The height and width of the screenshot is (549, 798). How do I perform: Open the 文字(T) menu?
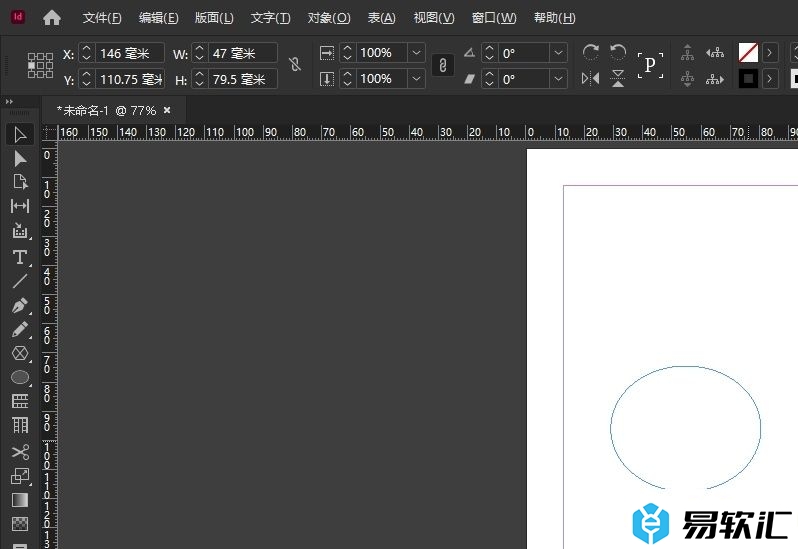point(270,18)
